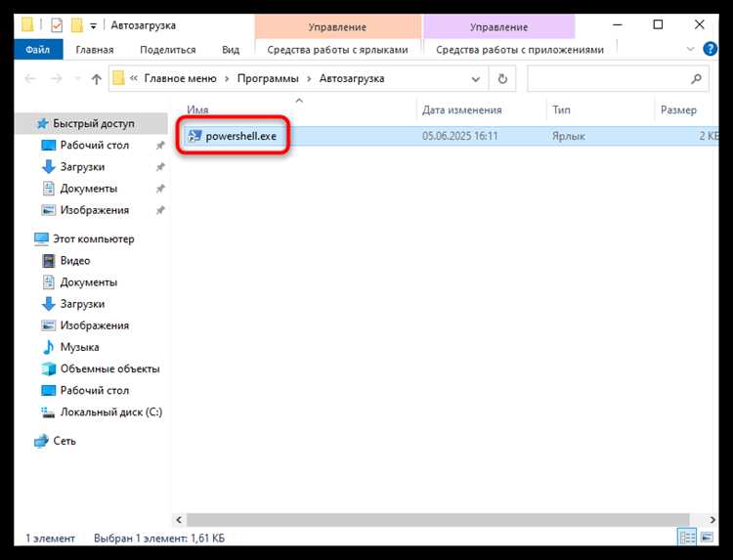Sort by Дата изменения column header
Screen dimensions: 733x560
click(462, 109)
